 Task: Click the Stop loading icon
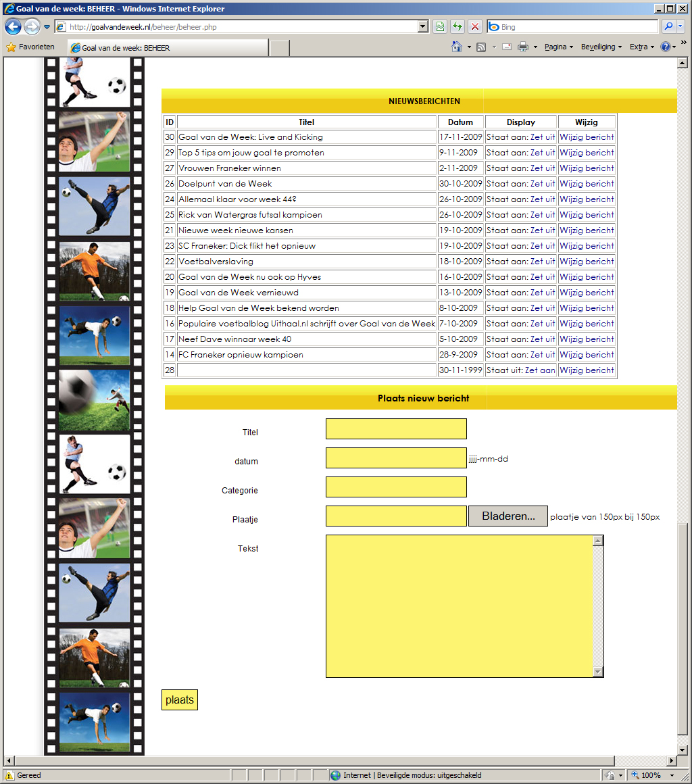click(x=475, y=27)
